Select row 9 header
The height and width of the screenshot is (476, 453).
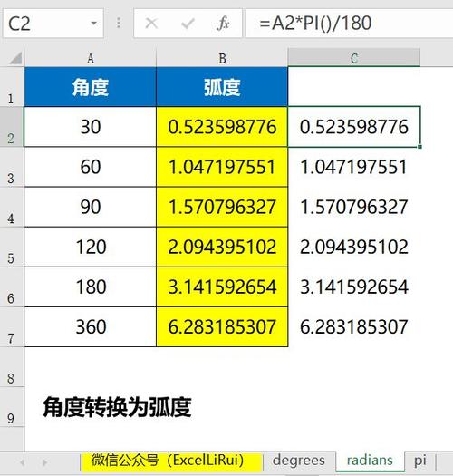point(12,407)
